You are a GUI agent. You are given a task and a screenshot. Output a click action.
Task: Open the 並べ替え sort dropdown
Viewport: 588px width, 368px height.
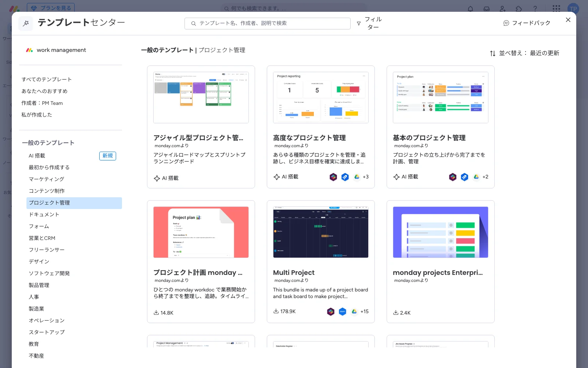pos(524,53)
